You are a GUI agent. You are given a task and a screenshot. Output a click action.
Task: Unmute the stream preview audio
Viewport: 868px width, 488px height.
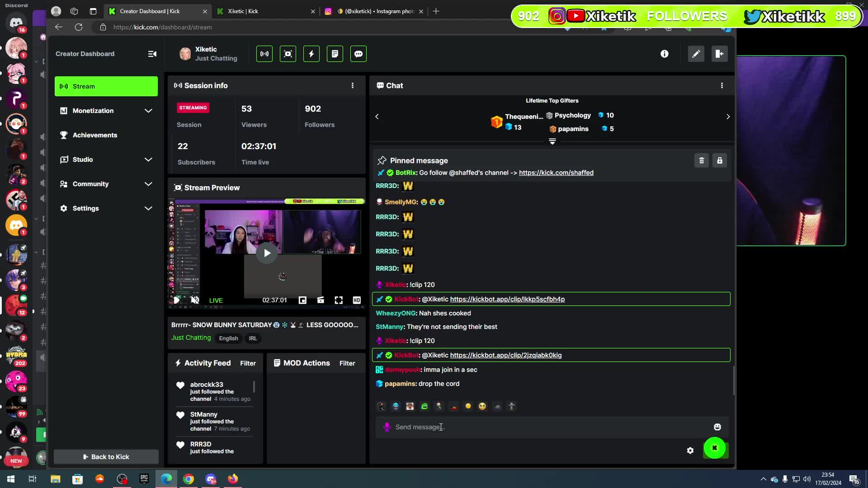195,300
